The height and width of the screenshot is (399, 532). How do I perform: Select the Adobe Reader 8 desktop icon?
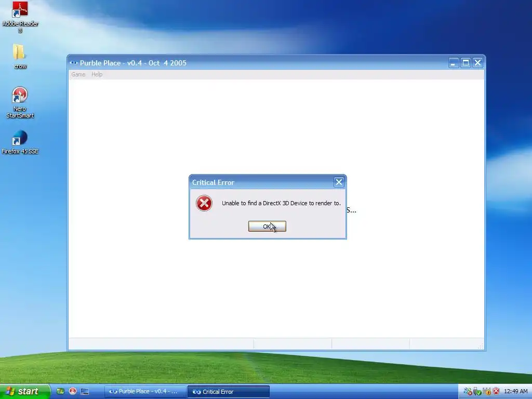20,17
